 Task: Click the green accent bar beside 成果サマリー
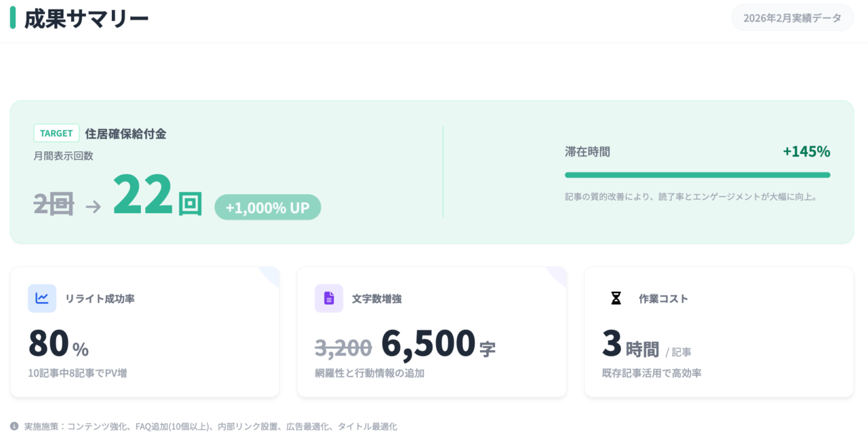point(13,18)
